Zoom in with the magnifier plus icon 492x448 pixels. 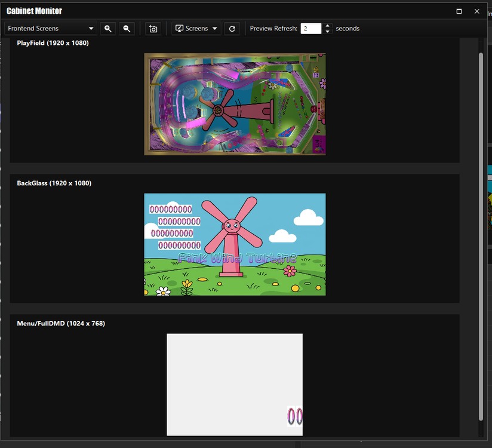pyautogui.click(x=108, y=29)
